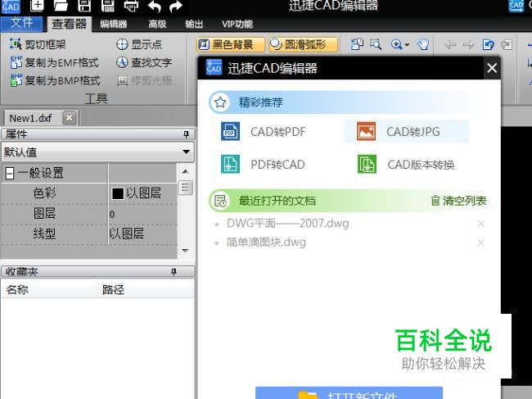The height and width of the screenshot is (399, 532).
Task: Click the CAD app logo in the title bar
Action: (x=11, y=6)
